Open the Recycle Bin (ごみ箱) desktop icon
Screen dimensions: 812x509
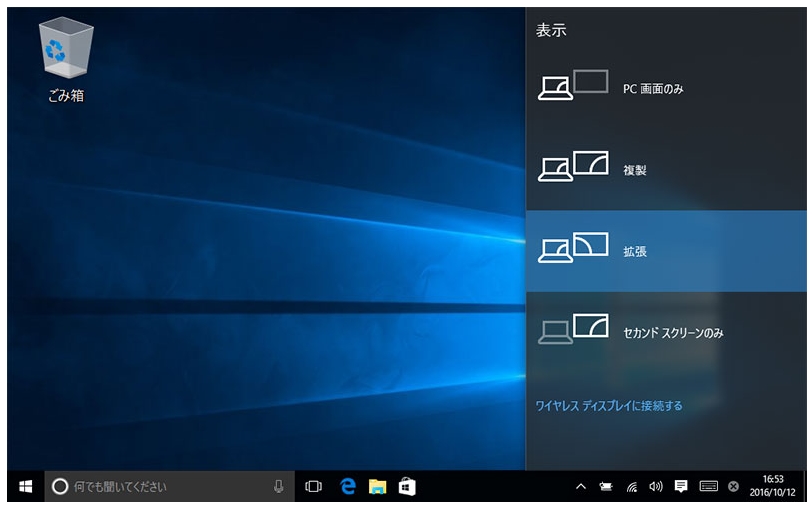(66, 60)
